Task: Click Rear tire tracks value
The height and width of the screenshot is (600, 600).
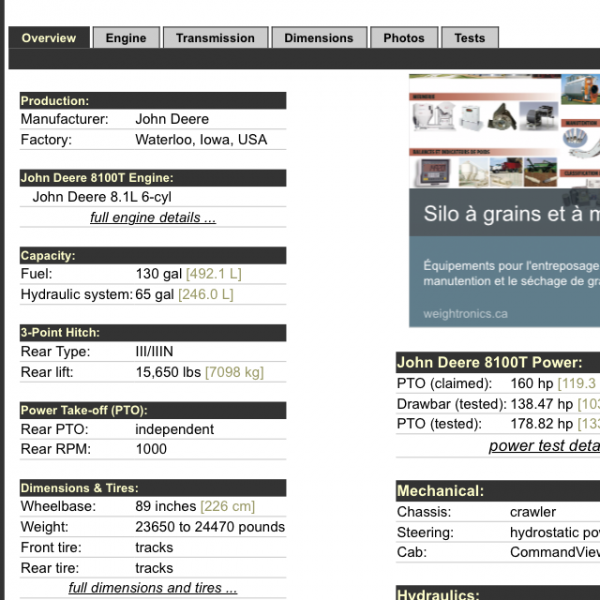Action: [154, 568]
